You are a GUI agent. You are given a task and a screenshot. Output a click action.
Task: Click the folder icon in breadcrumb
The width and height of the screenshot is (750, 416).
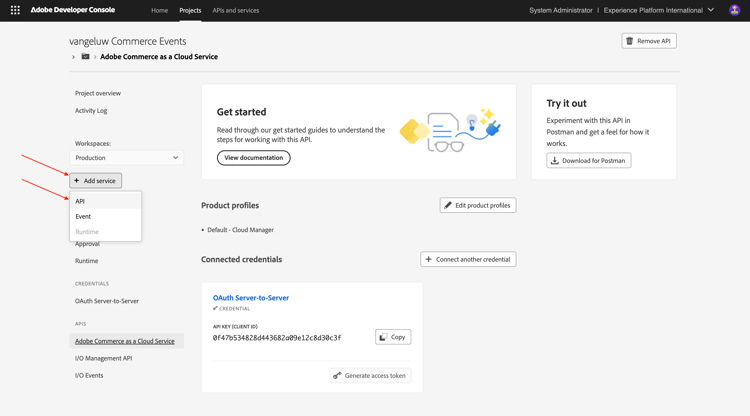[x=85, y=57]
